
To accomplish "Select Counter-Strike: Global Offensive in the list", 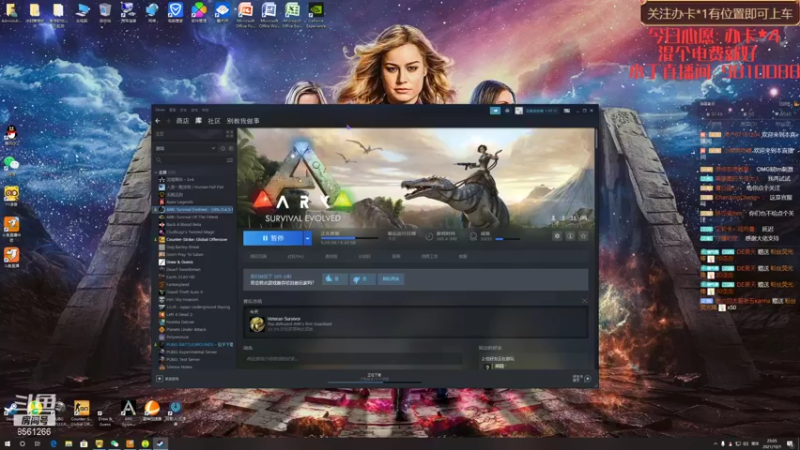I will coord(194,239).
